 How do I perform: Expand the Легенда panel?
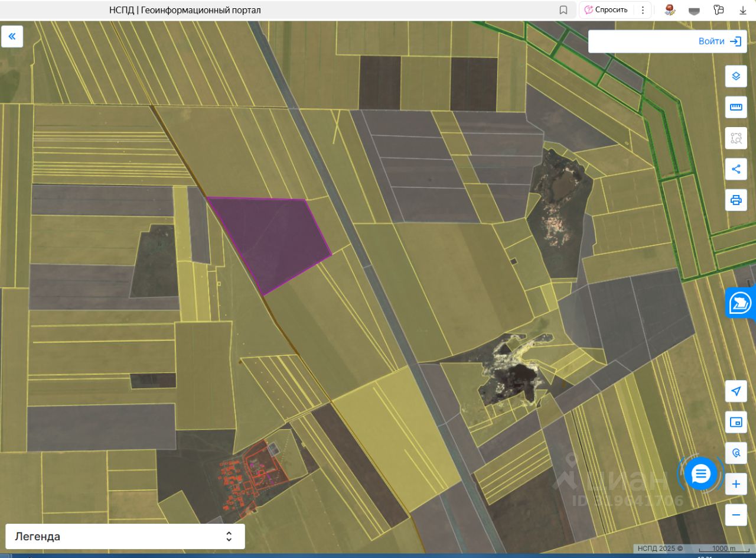tap(125, 537)
